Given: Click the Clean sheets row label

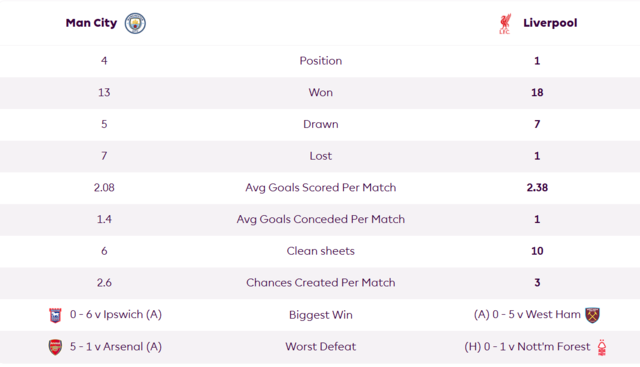Looking at the screenshot, I should coord(321,251).
